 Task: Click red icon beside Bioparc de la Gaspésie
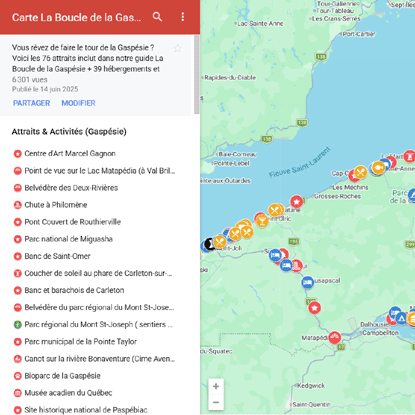coord(17,376)
